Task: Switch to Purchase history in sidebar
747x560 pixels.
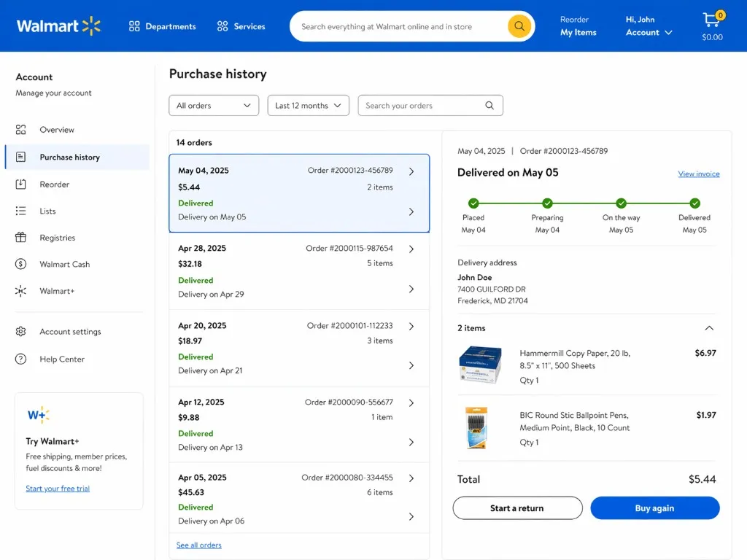Action: [x=71, y=157]
